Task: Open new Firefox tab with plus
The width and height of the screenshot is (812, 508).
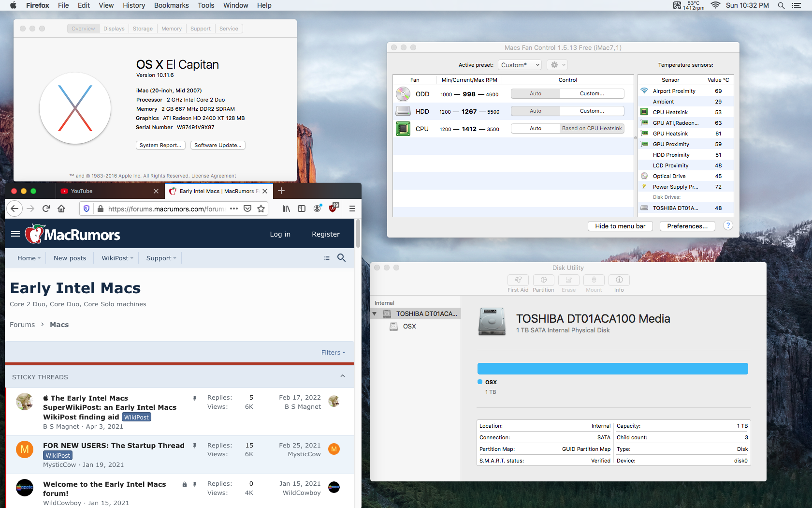Action: (281, 191)
